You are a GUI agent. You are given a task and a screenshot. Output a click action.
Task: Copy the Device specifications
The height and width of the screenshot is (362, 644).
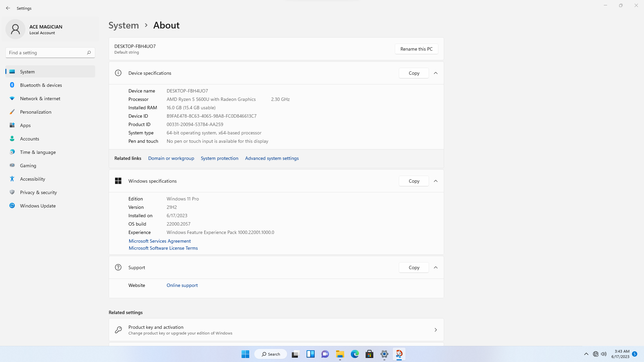[414, 73]
